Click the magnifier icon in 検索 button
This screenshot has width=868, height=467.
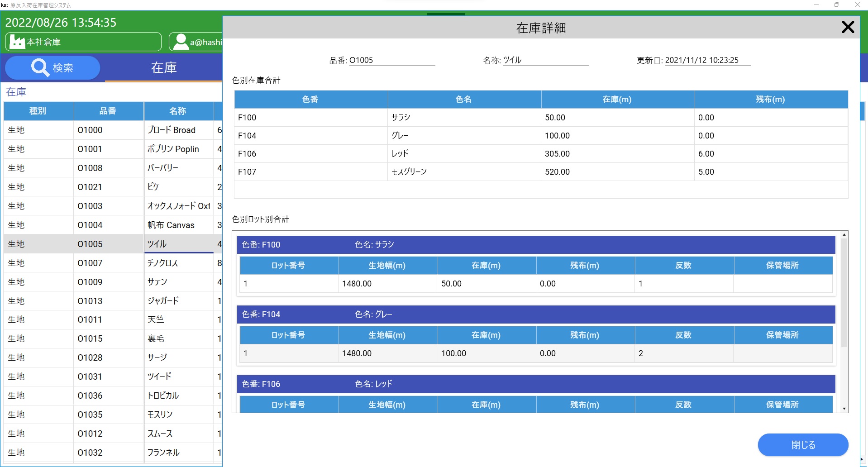tap(40, 68)
